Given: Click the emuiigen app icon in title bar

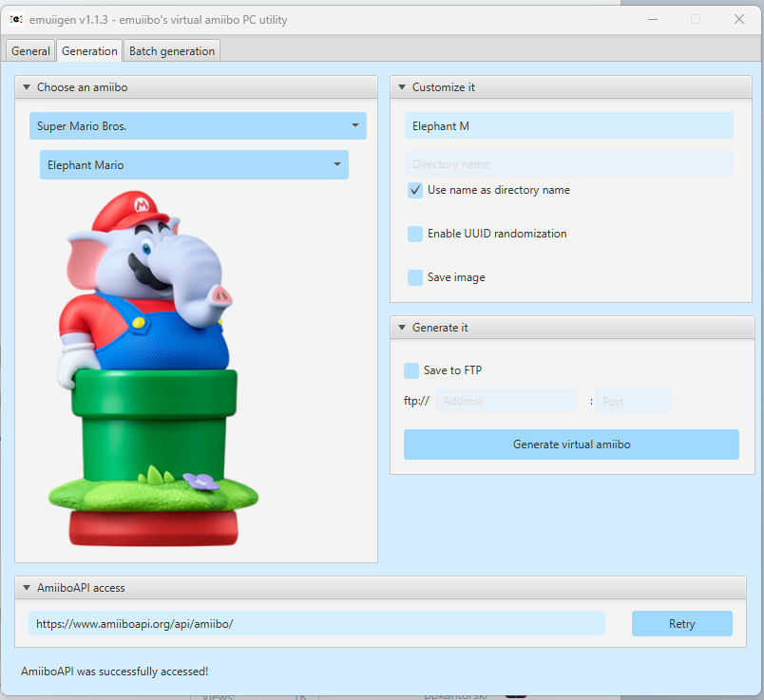Looking at the screenshot, I should [16, 19].
